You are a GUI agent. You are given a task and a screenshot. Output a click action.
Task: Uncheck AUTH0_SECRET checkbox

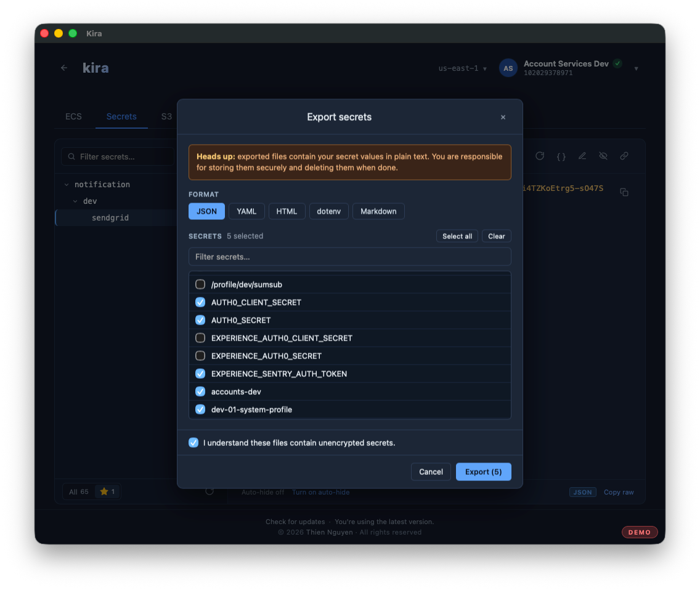pyautogui.click(x=200, y=320)
